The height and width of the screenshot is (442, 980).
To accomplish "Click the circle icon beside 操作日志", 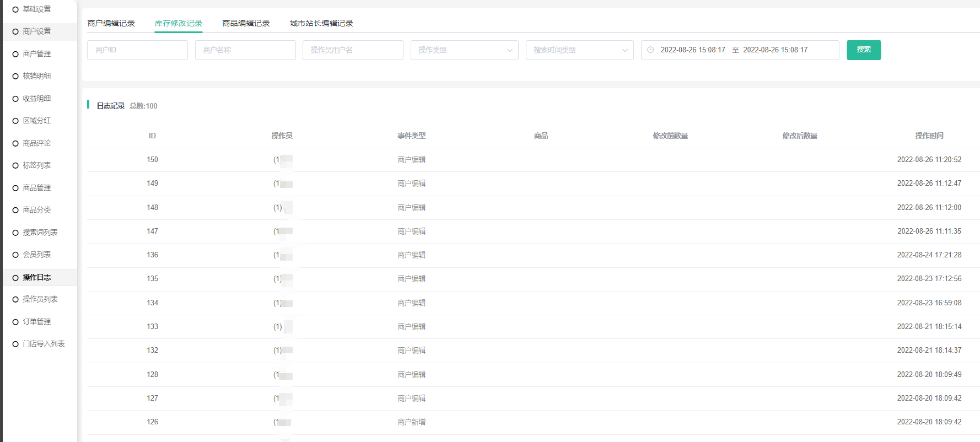I will 15,278.
